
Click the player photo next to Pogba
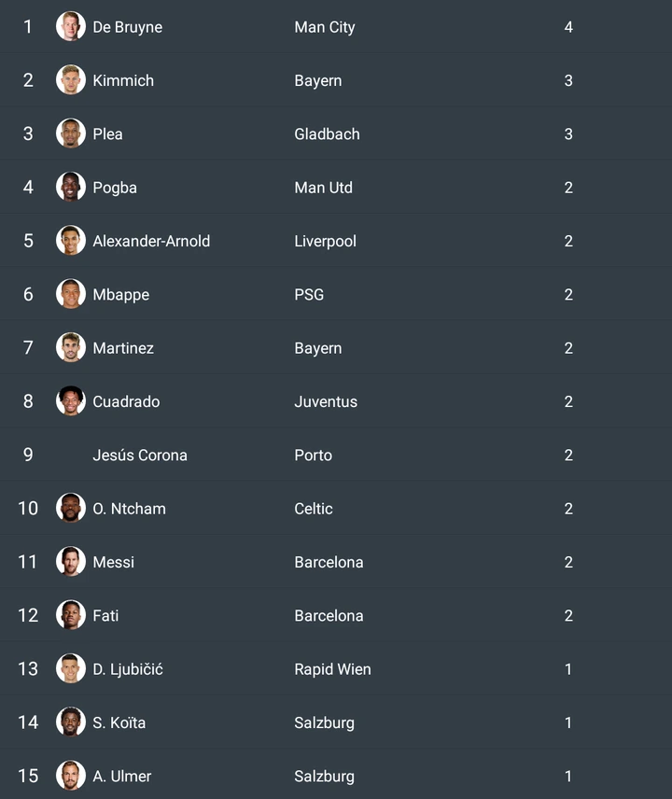coord(71,187)
